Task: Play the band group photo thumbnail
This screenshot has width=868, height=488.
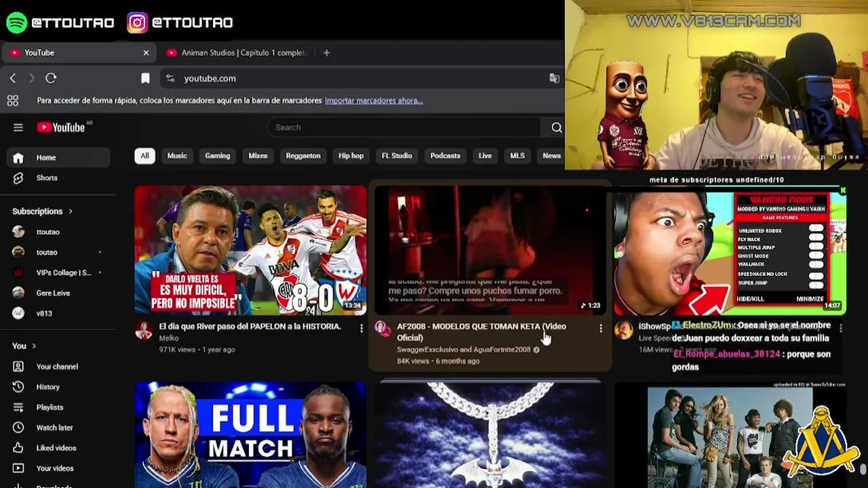Action: pyautogui.click(x=730, y=435)
